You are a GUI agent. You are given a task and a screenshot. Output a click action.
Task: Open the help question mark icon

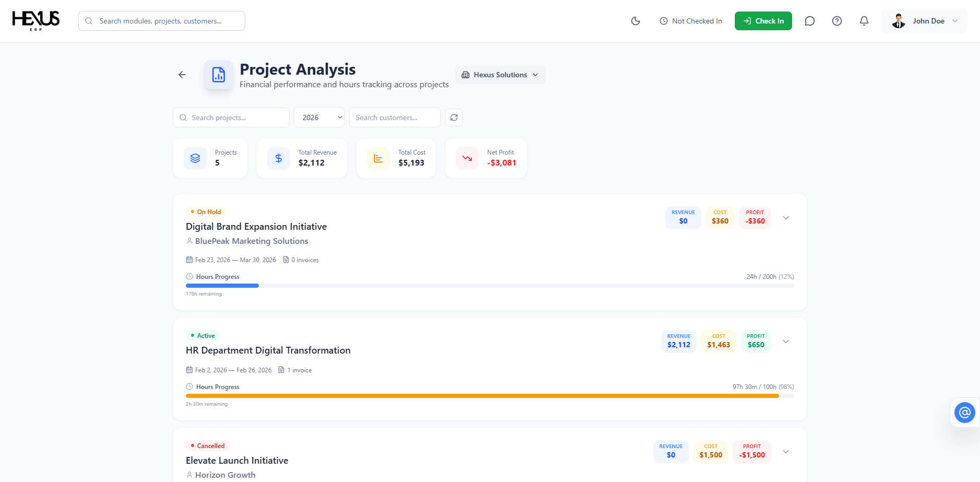[837, 21]
